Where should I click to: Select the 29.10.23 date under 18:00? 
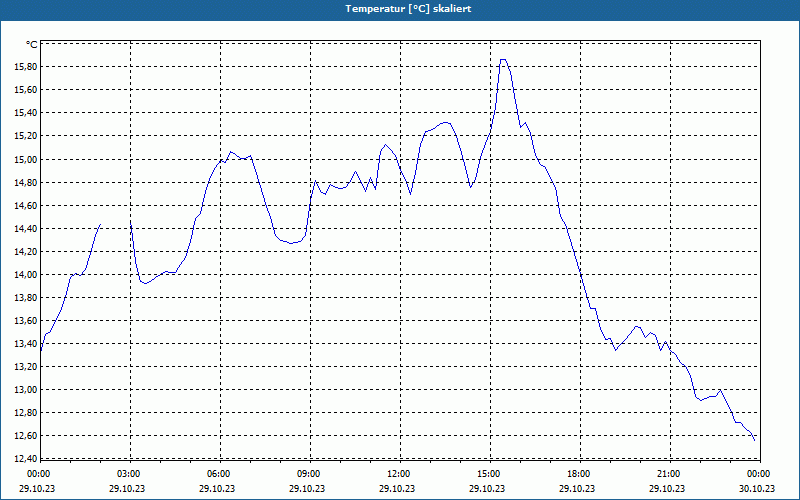(x=577, y=488)
